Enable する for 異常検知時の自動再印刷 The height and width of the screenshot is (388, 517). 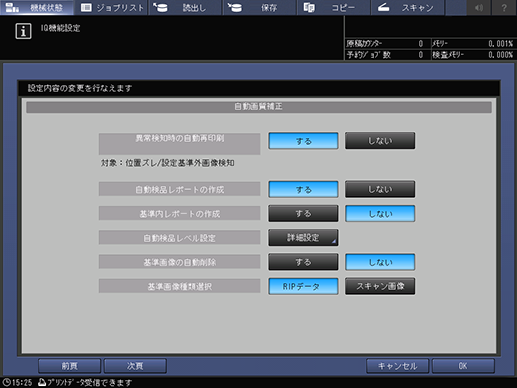(303, 141)
